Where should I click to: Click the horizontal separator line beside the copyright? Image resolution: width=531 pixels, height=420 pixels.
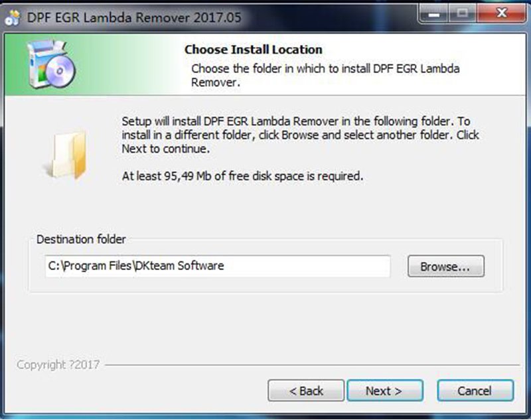pos(312,365)
